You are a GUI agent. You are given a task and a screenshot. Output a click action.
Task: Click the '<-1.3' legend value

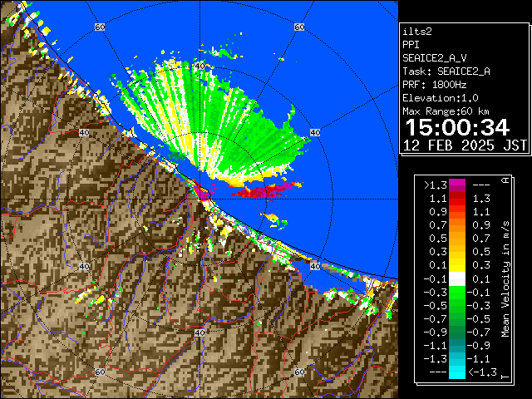point(482,372)
